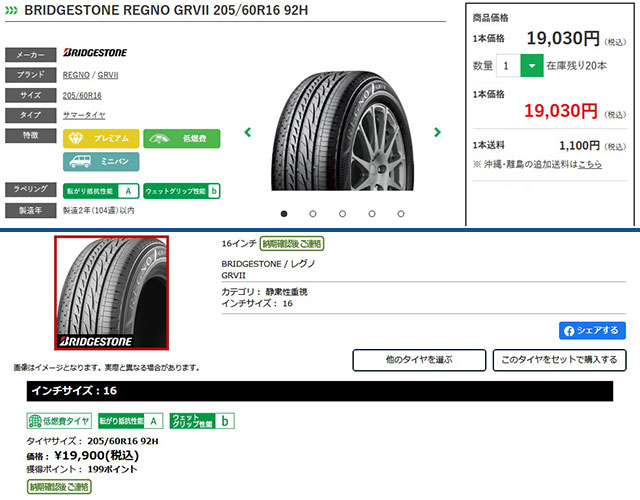Open the REGNO brand link
Image resolution: width=640 pixels, height=500 pixels.
pyautogui.click(x=76, y=75)
